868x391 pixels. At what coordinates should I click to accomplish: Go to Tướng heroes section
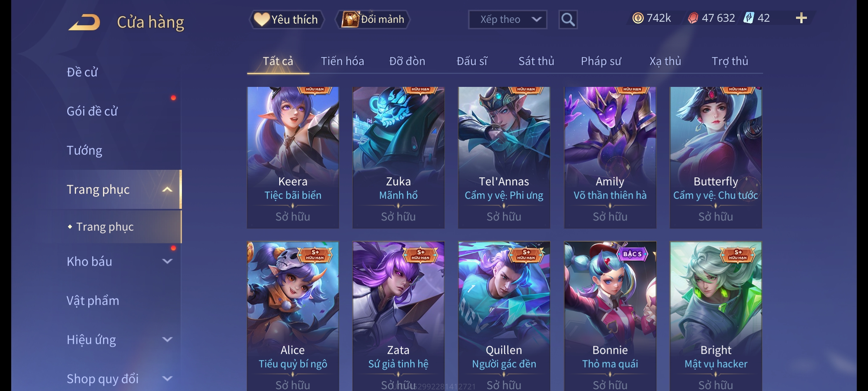click(x=85, y=150)
